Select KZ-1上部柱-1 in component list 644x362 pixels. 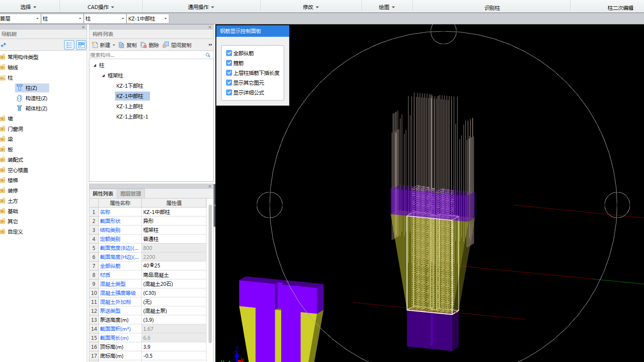click(132, 117)
